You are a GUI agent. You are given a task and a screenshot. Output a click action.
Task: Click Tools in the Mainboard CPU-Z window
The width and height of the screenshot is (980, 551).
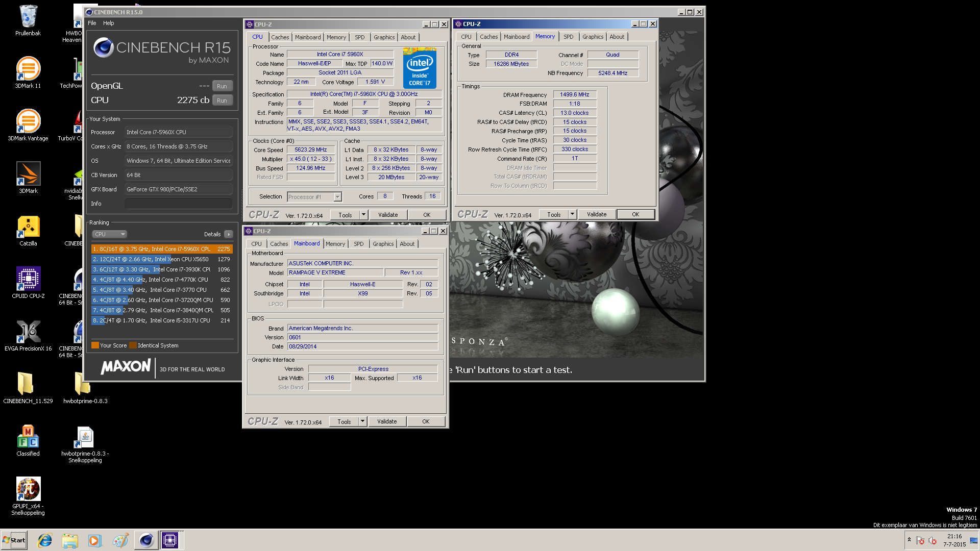coord(345,421)
